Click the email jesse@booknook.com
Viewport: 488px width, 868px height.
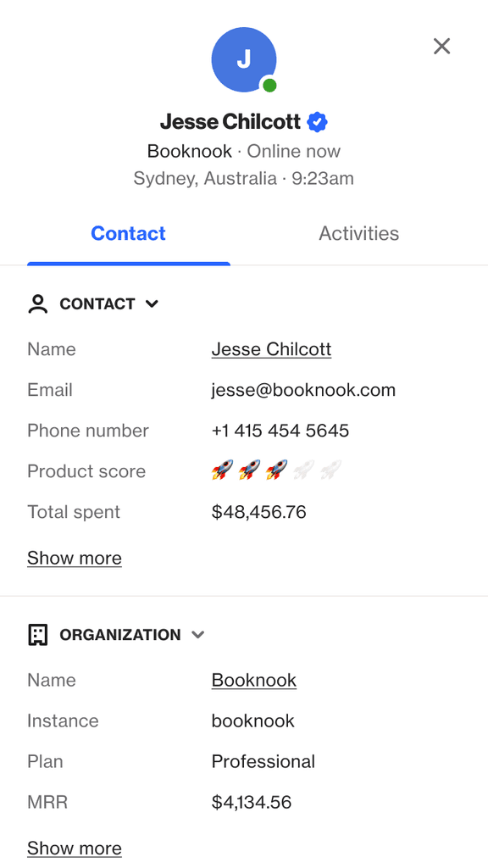coord(303,390)
